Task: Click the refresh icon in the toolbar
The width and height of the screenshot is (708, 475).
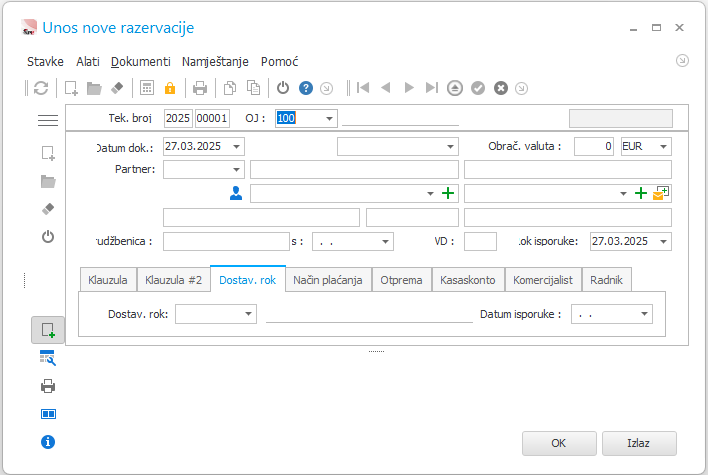Action: click(x=41, y=88)
